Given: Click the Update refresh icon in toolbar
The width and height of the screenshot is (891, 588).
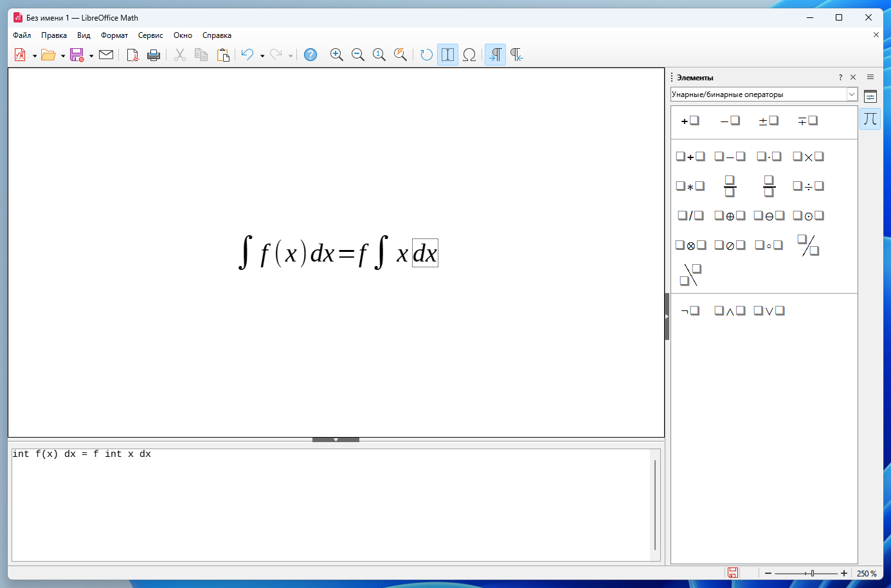Looking at the screenshot, I should coord(426,55).
